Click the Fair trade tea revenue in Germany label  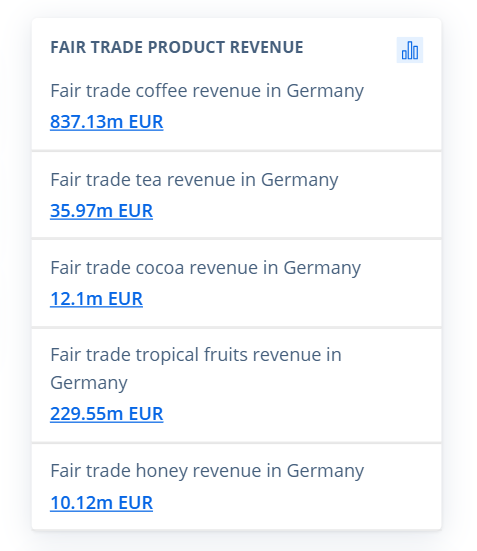194,180
